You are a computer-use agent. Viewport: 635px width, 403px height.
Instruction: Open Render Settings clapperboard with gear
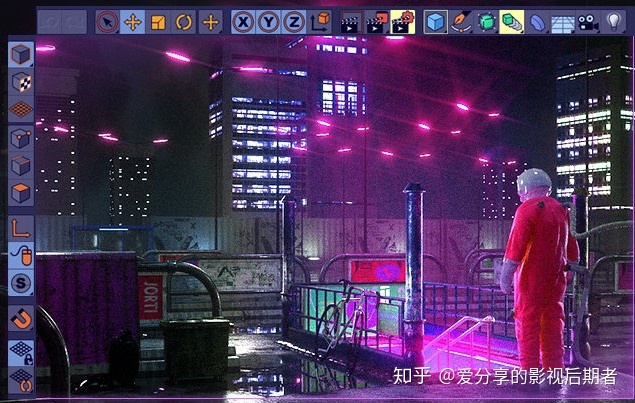tap(403, 22)
